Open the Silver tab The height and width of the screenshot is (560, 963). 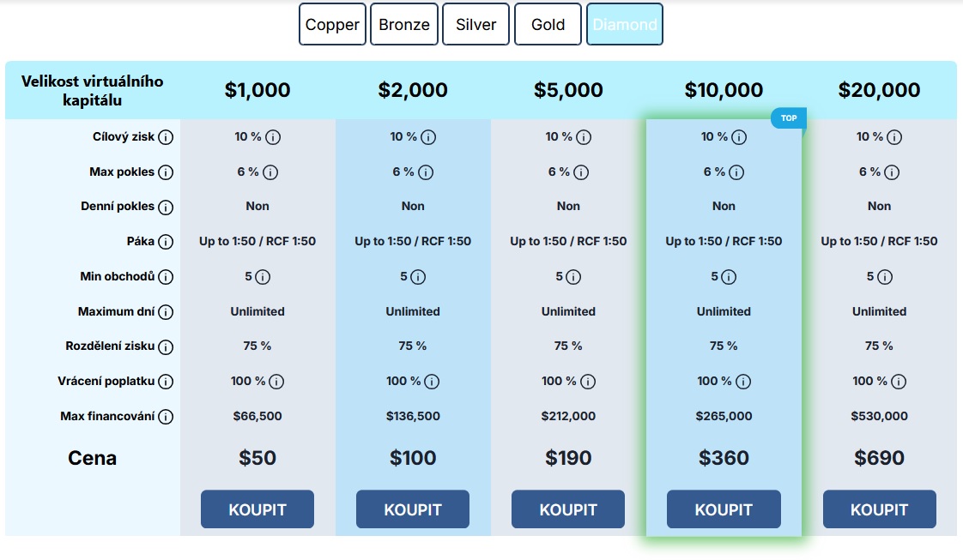(476, 24)
